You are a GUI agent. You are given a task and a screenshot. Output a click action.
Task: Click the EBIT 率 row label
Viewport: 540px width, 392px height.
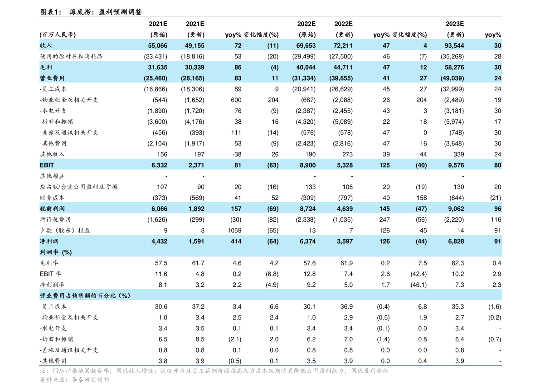(50, 274)
